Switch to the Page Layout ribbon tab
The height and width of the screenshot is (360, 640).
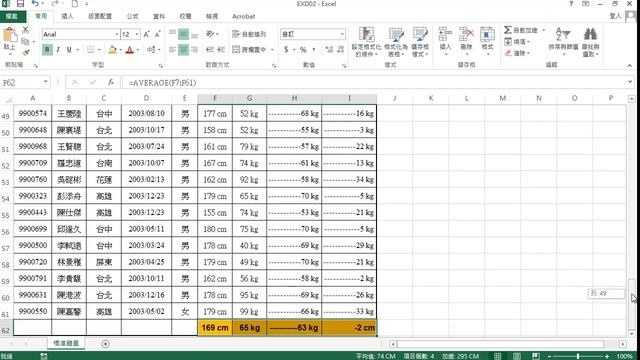(x=100, y=16)
